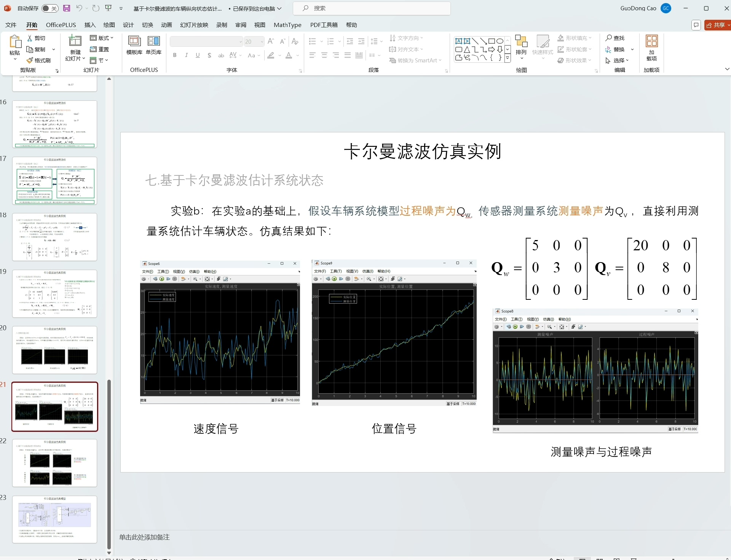The height and width of the screenshot is (560, 731).
Task: Click the search (搜索) box
Action: tap(372, 8)
